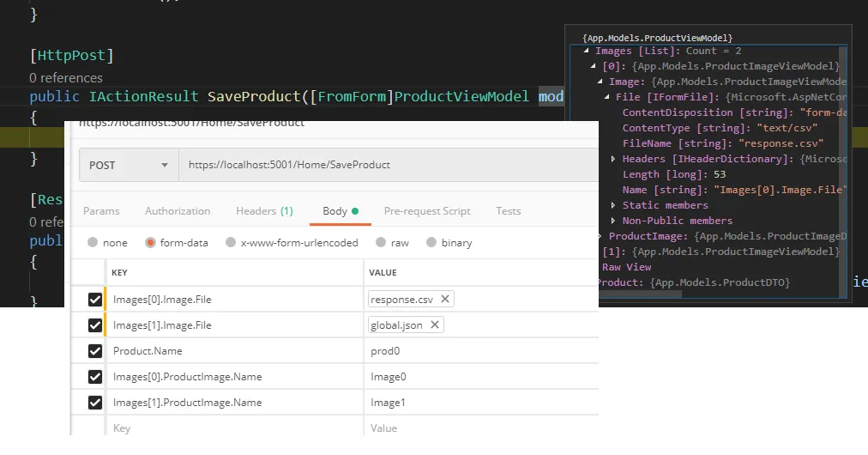
Task: Collapse the Images List node
Action: click(x=587, y=52)
